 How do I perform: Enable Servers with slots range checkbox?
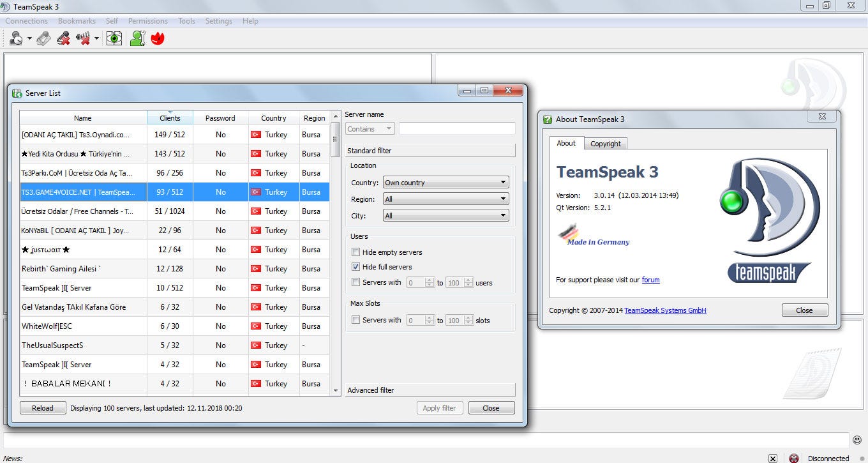click(x=356, y=320)
